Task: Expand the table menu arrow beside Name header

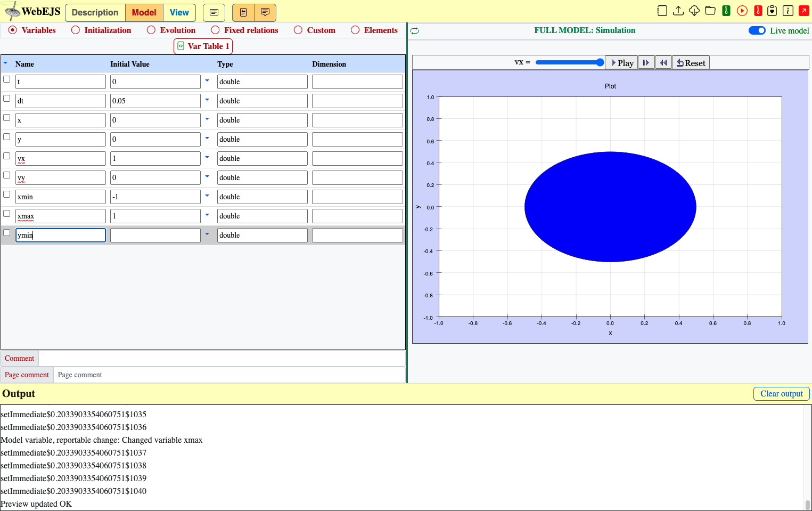Action: [x=5, y=63]
